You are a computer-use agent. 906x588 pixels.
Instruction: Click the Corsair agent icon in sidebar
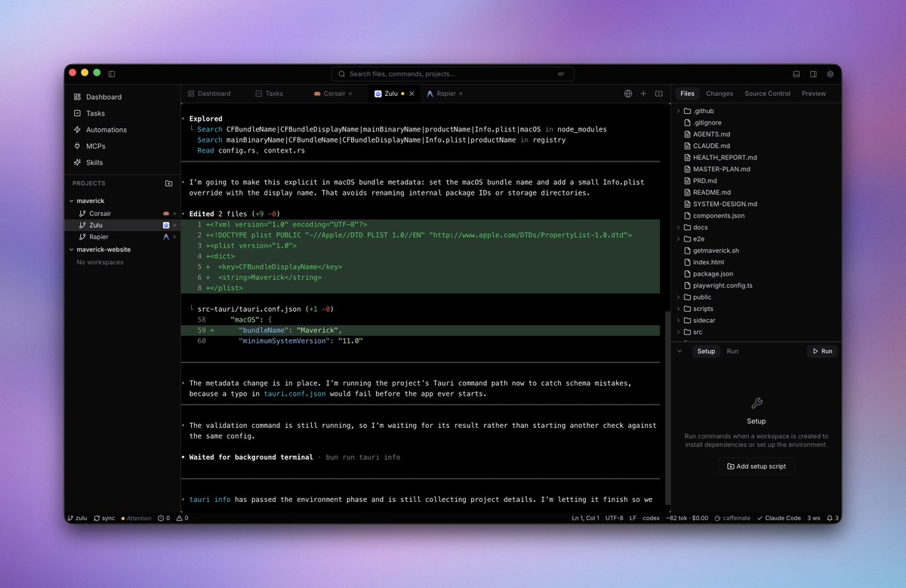click(x=166, y=214)
